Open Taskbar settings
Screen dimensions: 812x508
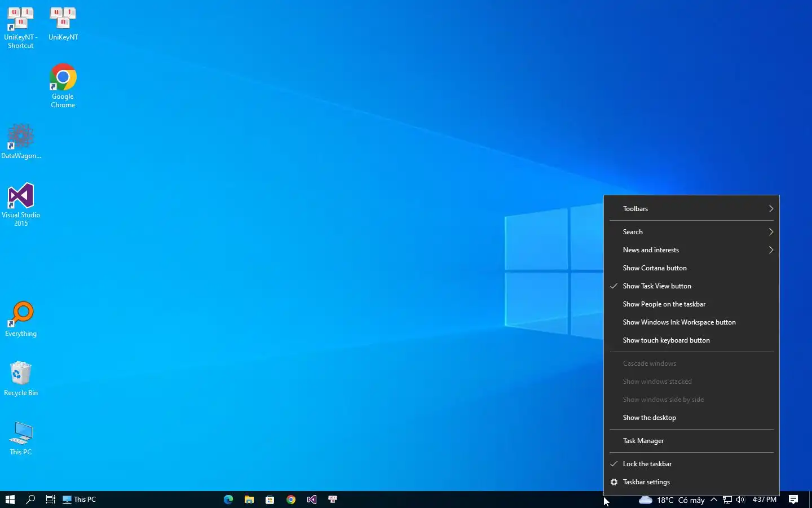(x=691, y=482)
